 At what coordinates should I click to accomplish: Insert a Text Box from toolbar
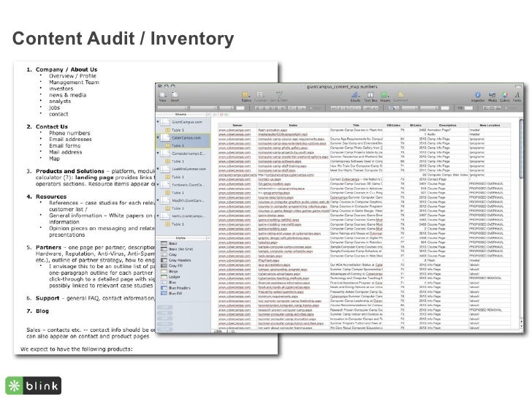(x=370, y=96)
